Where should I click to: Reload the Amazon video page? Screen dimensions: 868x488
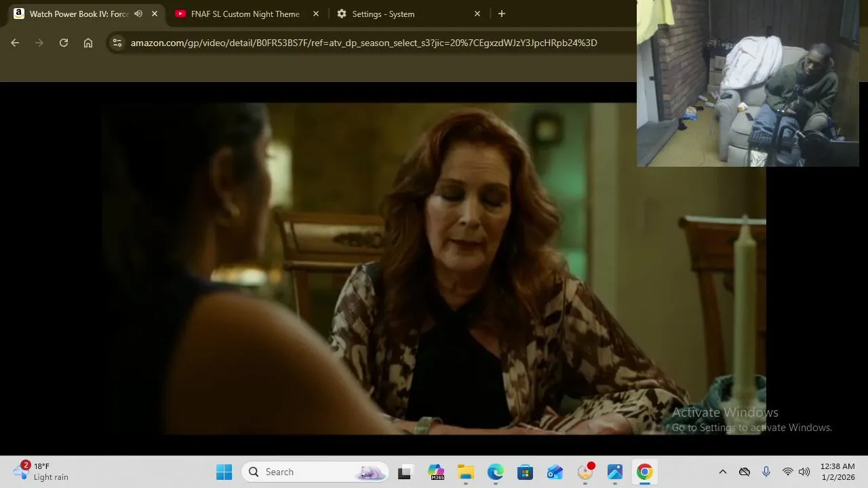[x=64, y=43]
